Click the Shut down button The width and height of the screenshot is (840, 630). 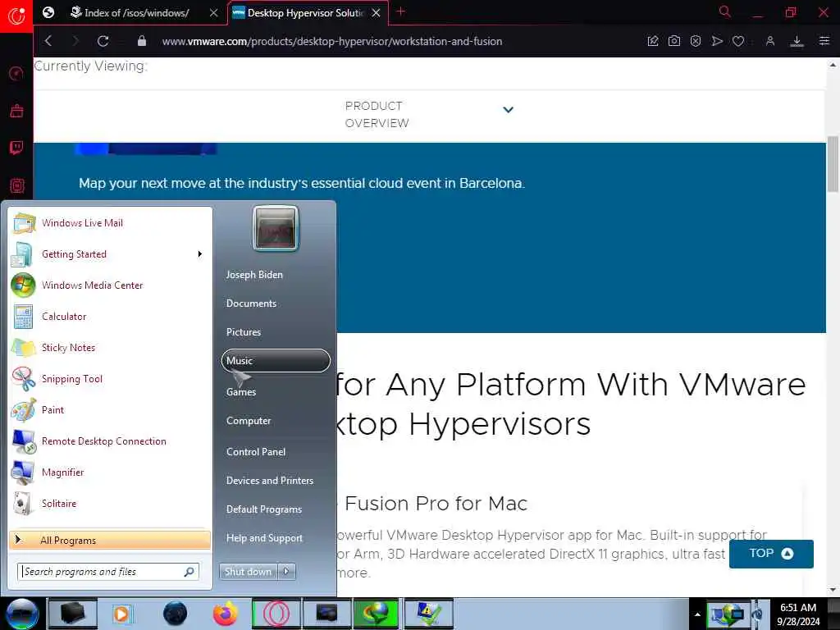(248, 572)
